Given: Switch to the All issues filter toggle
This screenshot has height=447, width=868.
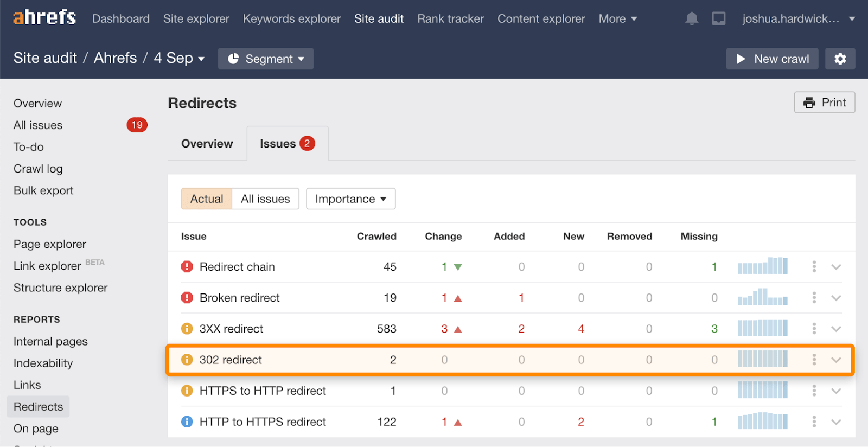Looking at the screenshot, I should (x=265, y=199).
